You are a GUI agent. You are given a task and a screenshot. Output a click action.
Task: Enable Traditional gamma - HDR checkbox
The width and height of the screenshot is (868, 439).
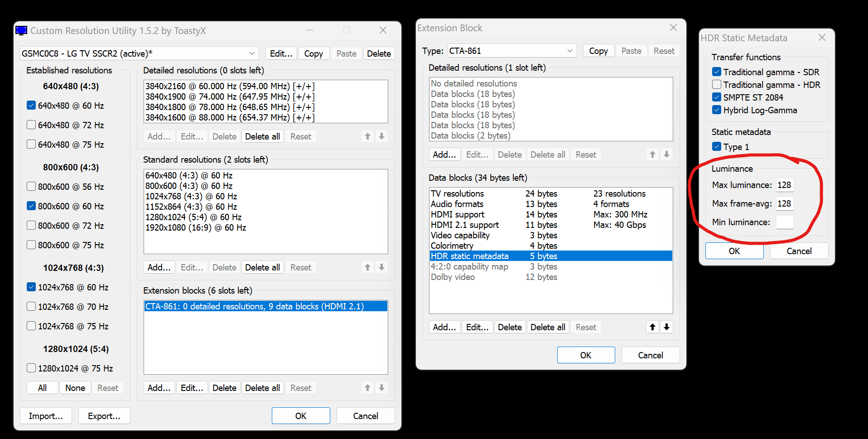(717, 85)
